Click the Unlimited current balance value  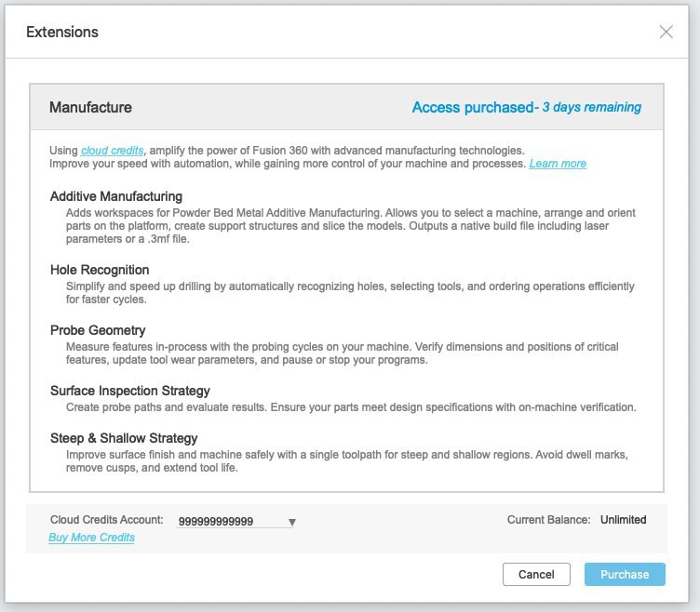(624, 520)
